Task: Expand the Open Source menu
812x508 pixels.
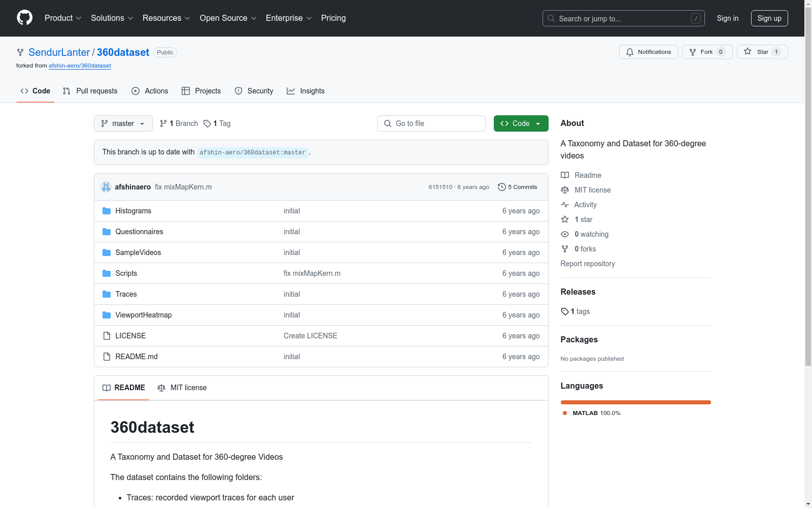Action: point(228,18)
